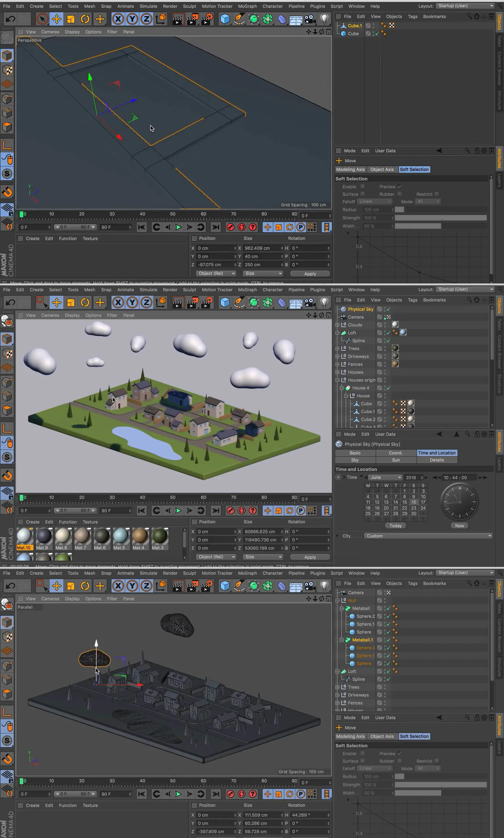Select the Live Selection tool in top window
Viewport: 504px width, 838px height.
coord(42,19)
